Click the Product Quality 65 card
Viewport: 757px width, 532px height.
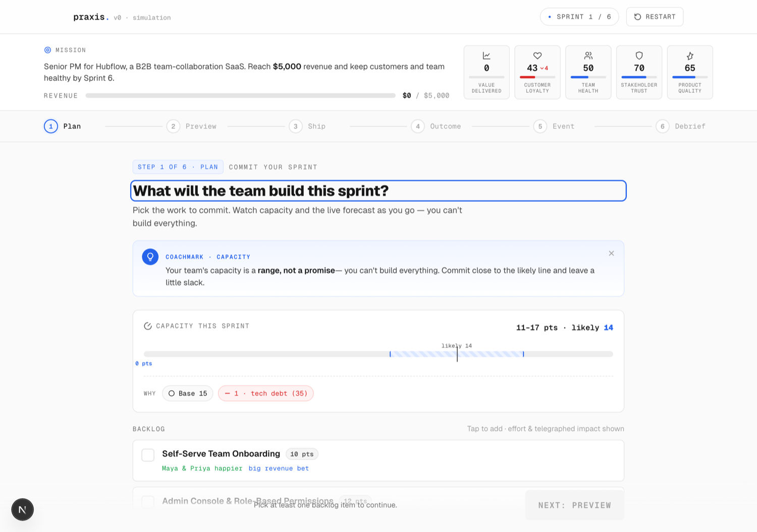[690, 72]
